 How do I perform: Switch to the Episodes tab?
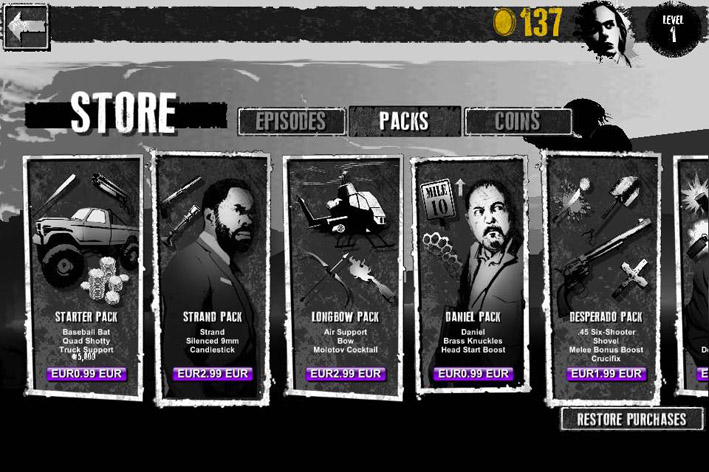point(291,121)
